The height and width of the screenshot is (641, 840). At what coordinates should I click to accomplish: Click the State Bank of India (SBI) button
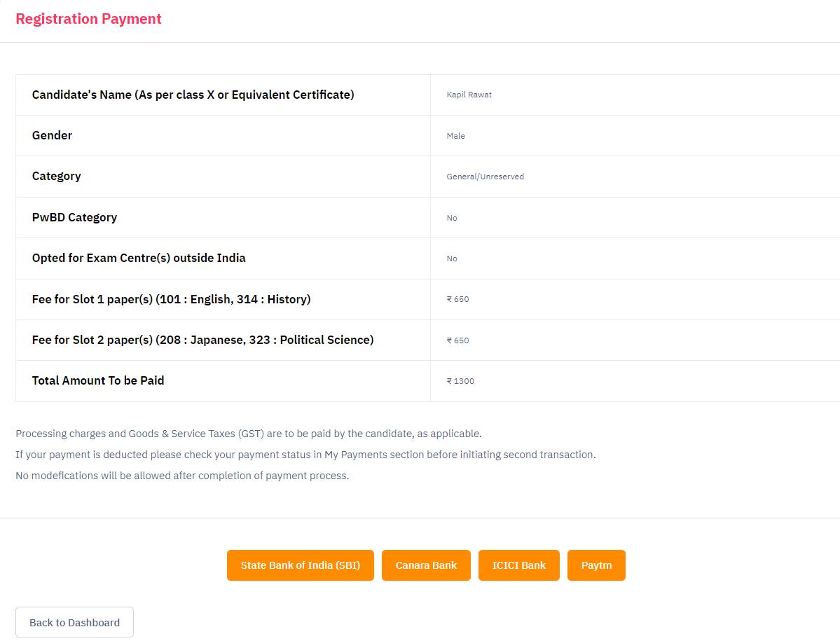300,565
